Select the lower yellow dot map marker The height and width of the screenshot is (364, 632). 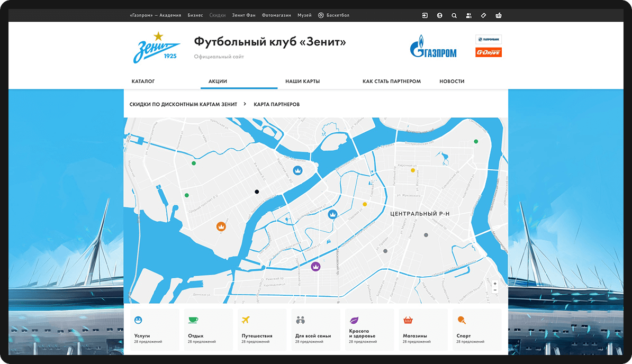coord(365,204)
